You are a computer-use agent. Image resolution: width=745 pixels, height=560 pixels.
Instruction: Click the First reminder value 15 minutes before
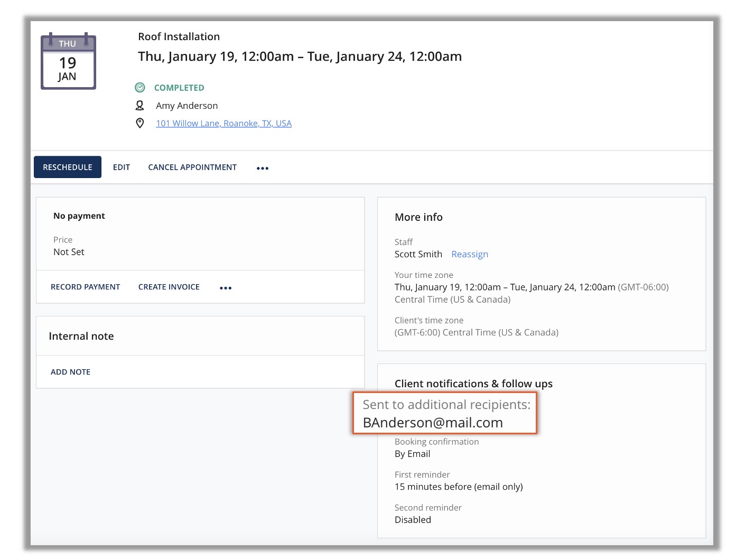click(x=459, y=487)
